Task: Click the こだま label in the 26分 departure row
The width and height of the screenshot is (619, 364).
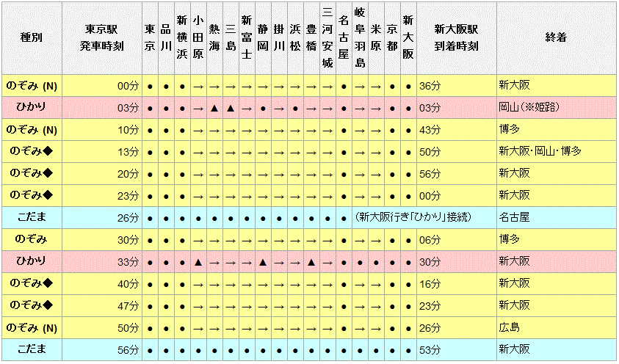Action: [x=32, y=218]
